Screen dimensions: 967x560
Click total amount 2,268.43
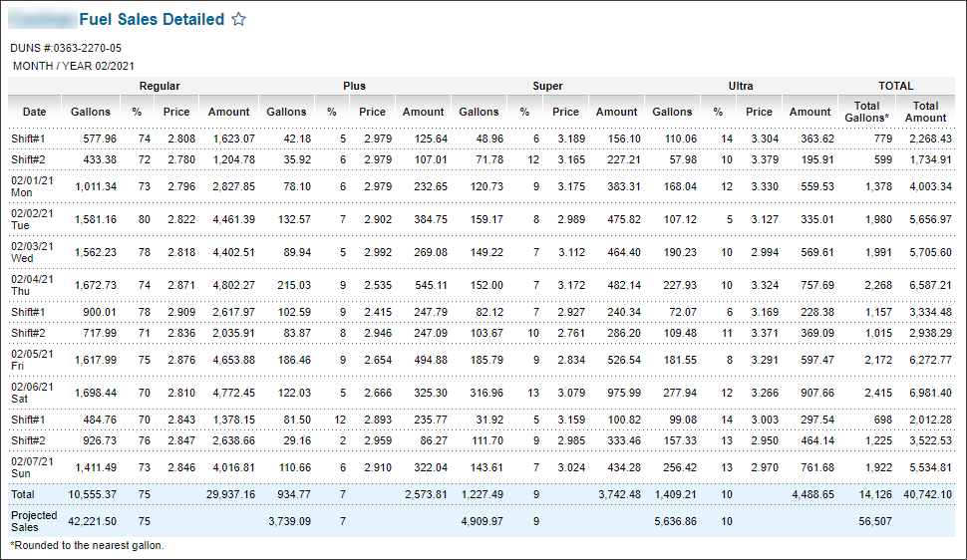(931, 139)
